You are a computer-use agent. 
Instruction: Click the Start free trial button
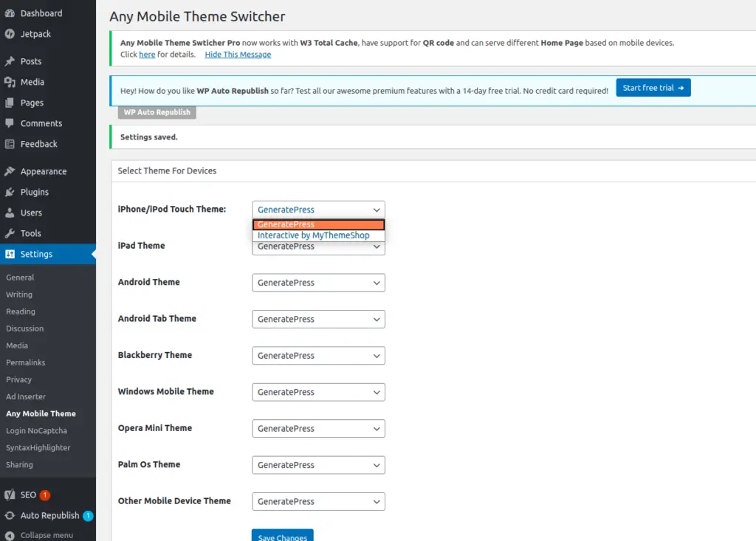(653, 87)
